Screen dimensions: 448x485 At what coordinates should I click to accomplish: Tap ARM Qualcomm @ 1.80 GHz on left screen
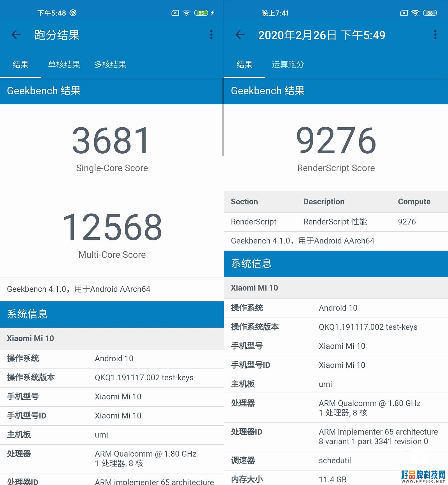146,454
